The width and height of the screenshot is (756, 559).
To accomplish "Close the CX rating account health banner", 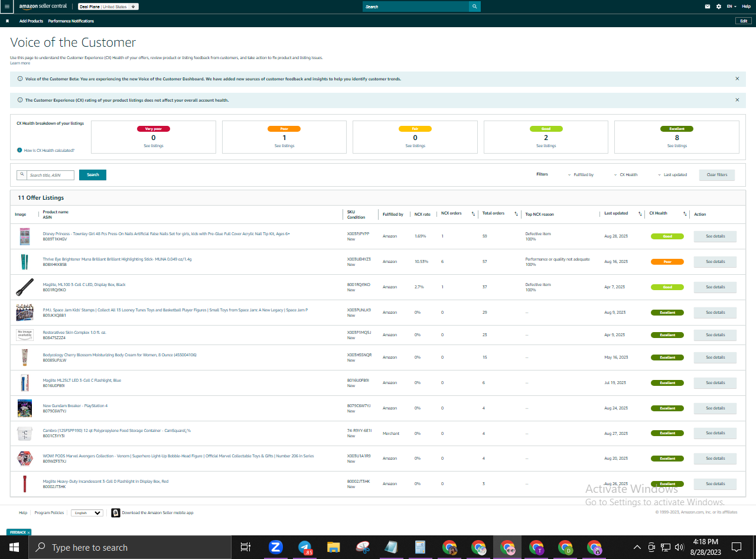I will click(737, 100).
